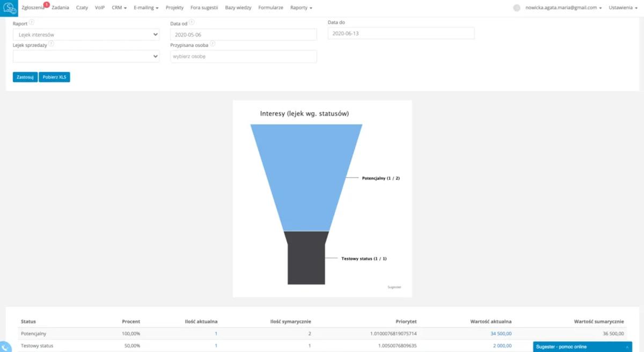This screenshot has width=644, height=352.
Task: Click the Testowy status table row label
Action: 37,346
